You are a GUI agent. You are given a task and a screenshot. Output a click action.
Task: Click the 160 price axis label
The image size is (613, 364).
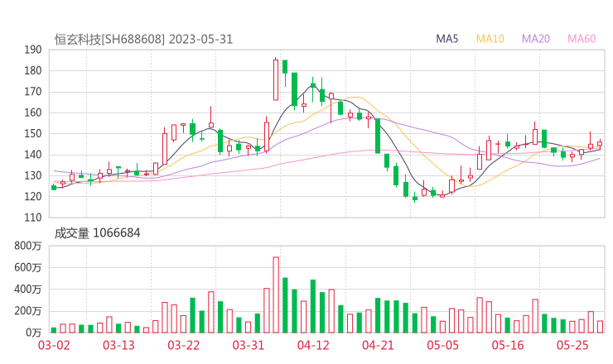point(33,113)
